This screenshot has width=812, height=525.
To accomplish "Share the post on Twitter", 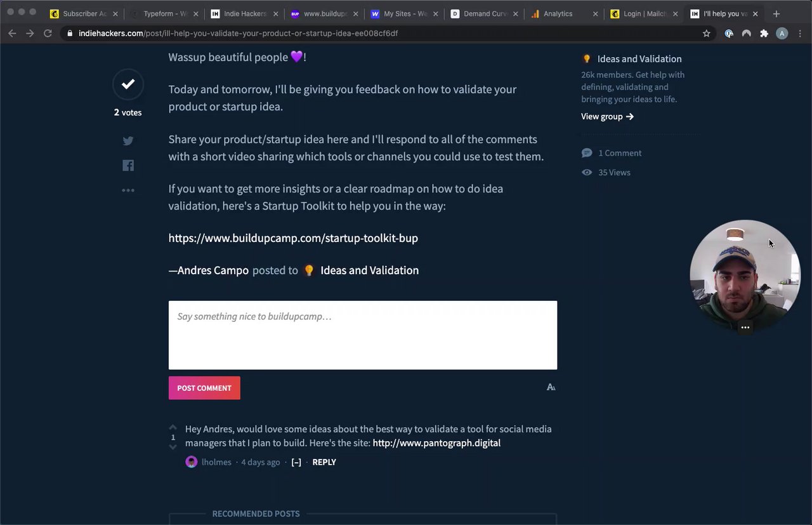I will [x=128, y=141].
